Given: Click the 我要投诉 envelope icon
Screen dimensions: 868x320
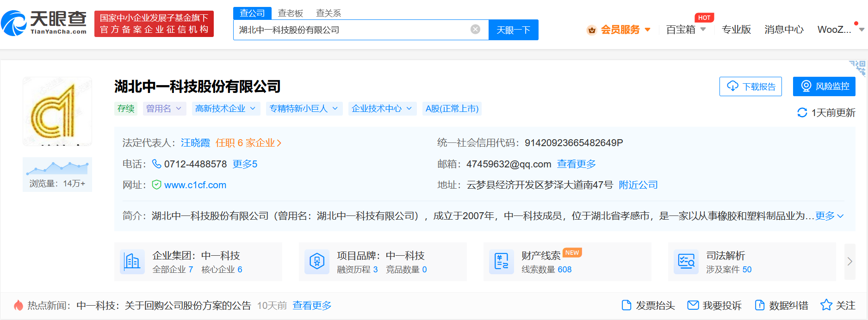Looking at the screenshot, I should coord(693,305).
